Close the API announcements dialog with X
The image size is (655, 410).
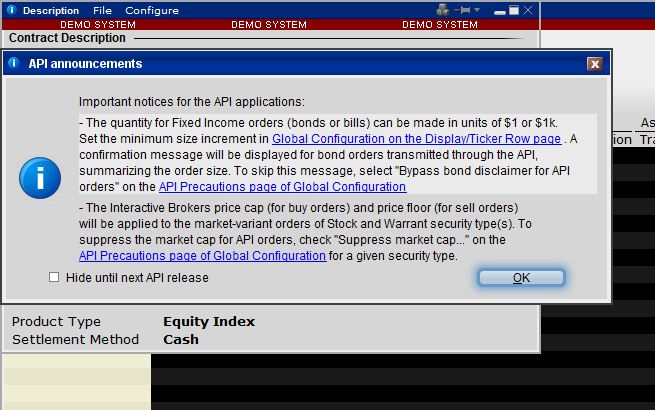coord(595,64)
